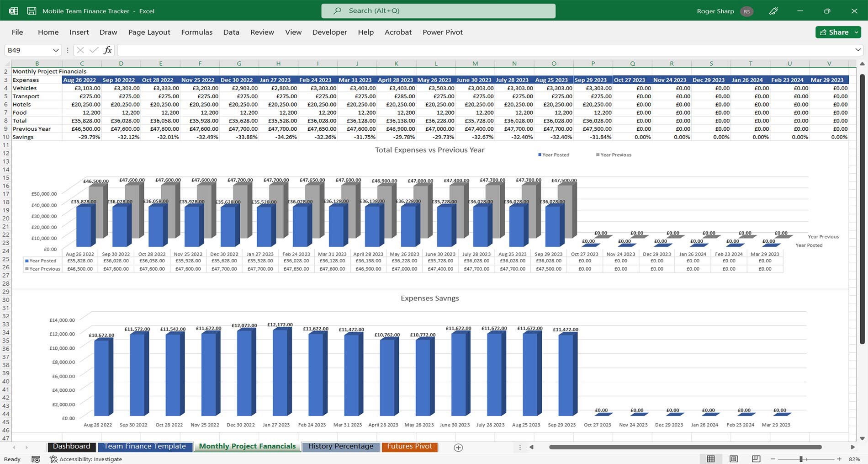Click Accessibility: Investigate in the status bar
This screenshot has height=464, width=868.
click(x=90, y=459)
